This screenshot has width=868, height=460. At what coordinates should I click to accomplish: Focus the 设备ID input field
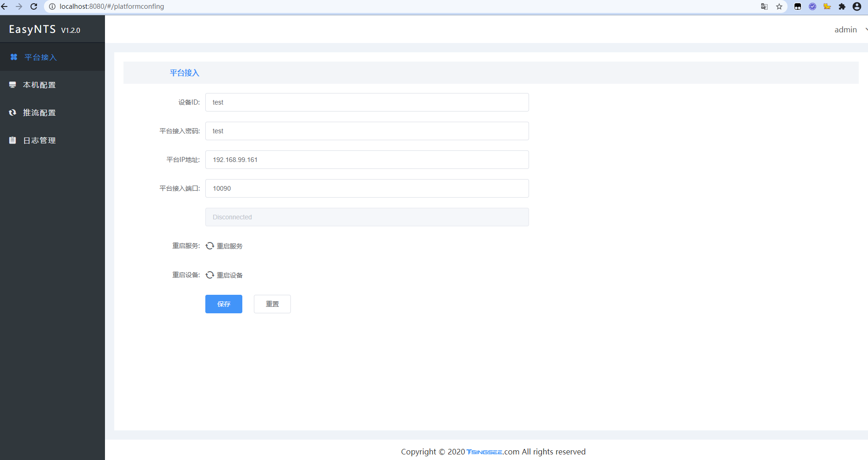coord(367,102)
